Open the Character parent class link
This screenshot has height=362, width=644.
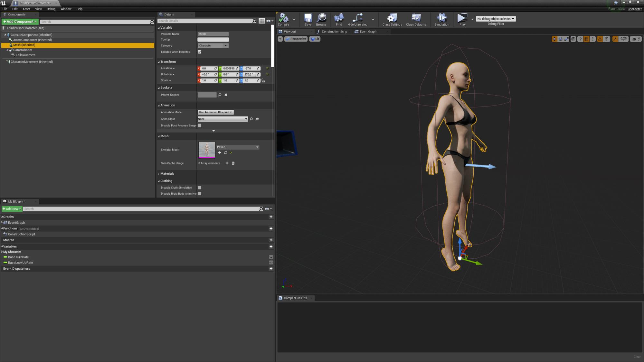click(x=634, y=9)
